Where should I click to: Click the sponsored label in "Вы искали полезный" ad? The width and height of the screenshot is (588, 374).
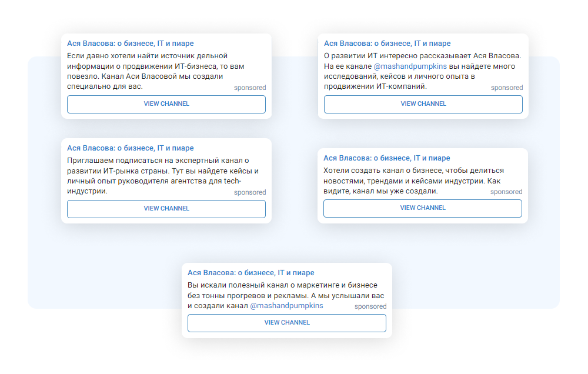(x=370, y=306)
